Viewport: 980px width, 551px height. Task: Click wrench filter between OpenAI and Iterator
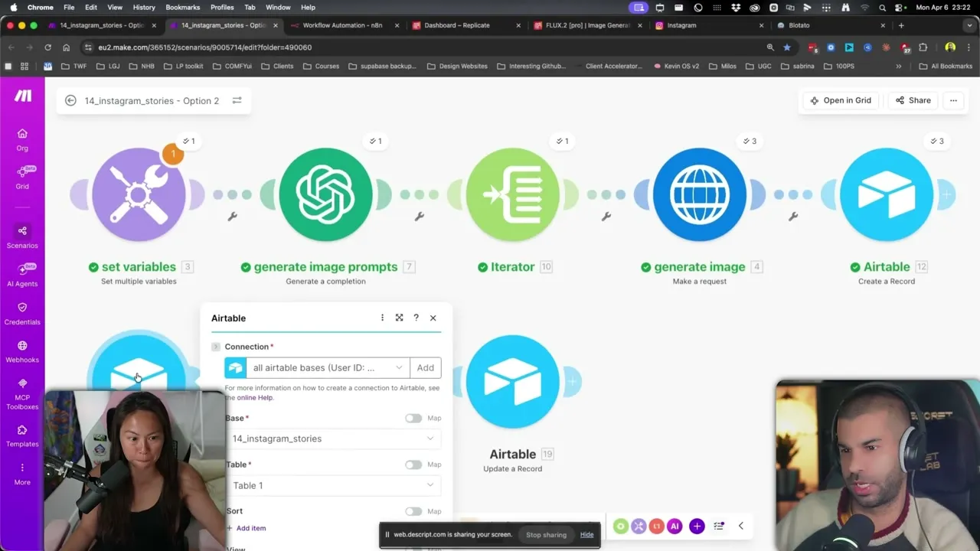click(x=419, y=217)
